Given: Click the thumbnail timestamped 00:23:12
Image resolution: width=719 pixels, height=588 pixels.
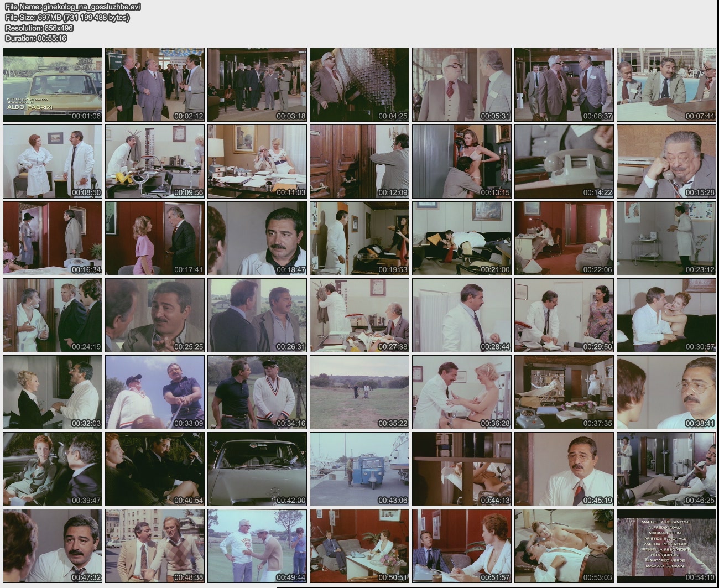Looking at the screenshot, I should pos(666,238).
